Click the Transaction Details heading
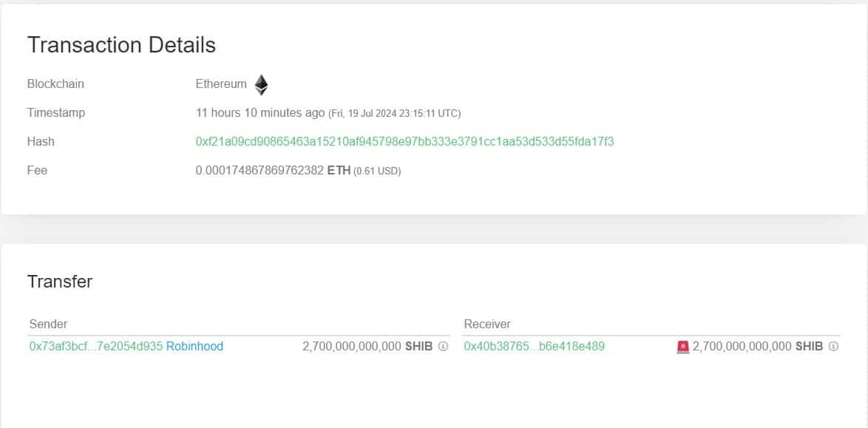868x428 pixels. click(121, 45)
